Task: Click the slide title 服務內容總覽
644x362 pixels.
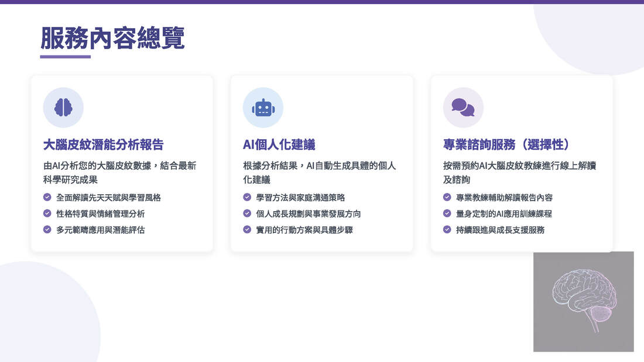Action: (x=112, y=38)
